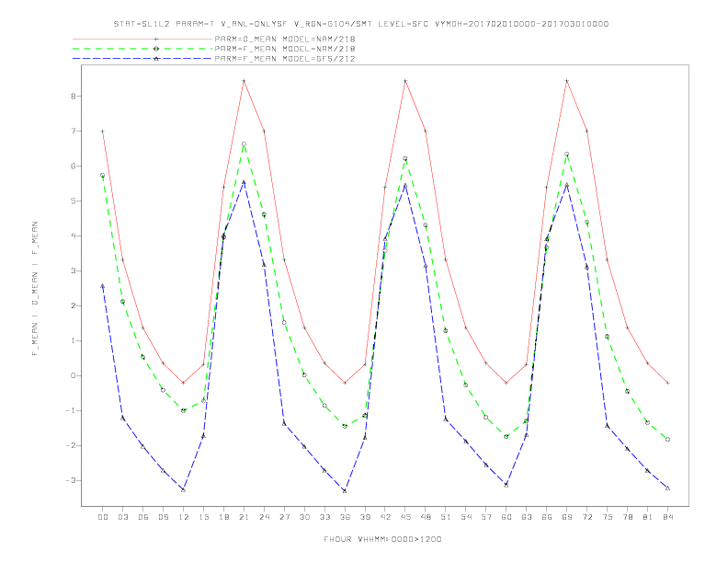Click the y-axis tick label 8
728x563 pixels.
pos(73,97)
